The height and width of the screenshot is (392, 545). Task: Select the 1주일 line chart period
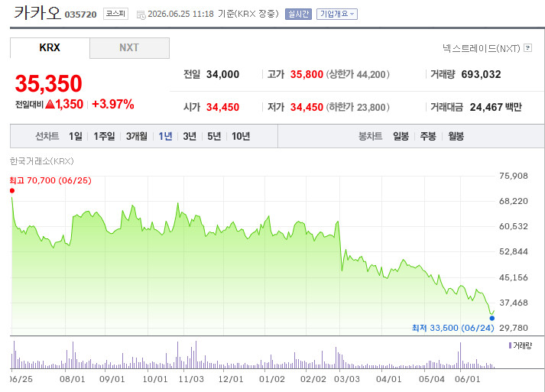(x=104, y=136)
